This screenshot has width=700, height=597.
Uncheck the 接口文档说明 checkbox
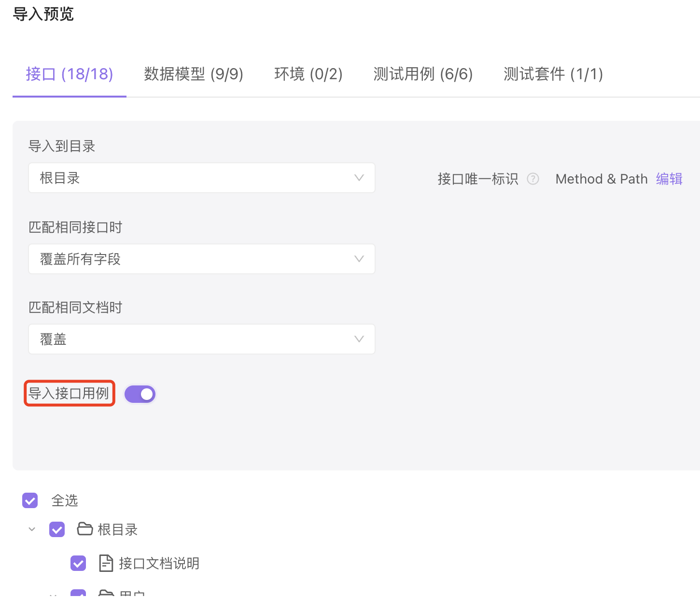(x=78, y=563)
